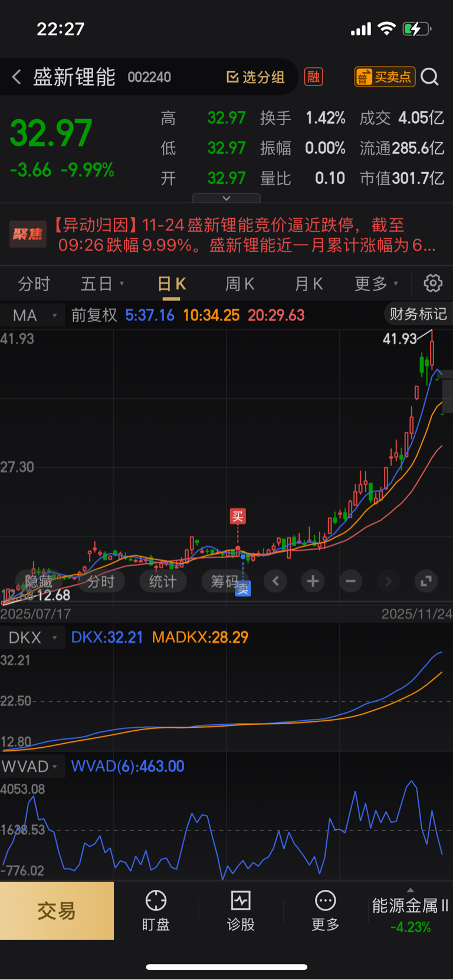Screen dimensions: 453x980
Task: Tap the 002240 stock code
Action: pos(149,77)
